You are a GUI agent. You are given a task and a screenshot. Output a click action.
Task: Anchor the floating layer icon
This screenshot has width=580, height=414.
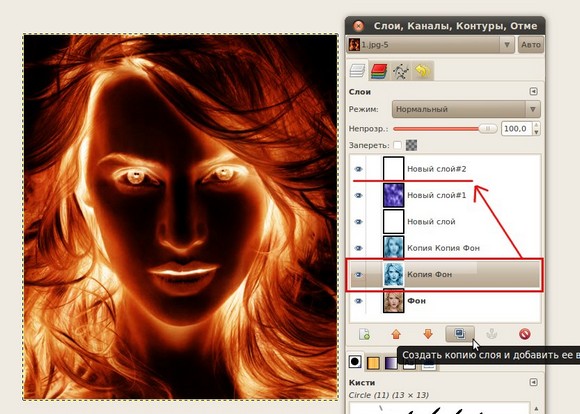(x=492, y=334)
